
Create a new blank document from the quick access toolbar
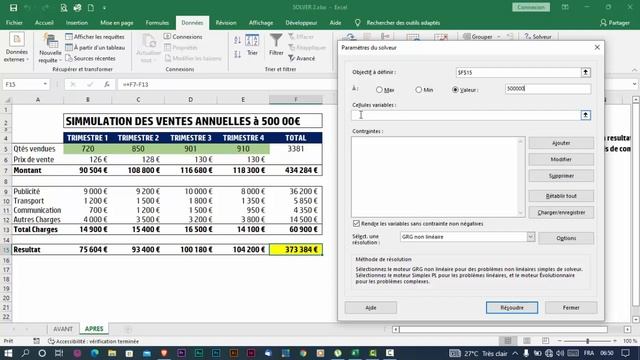point(91,7)
